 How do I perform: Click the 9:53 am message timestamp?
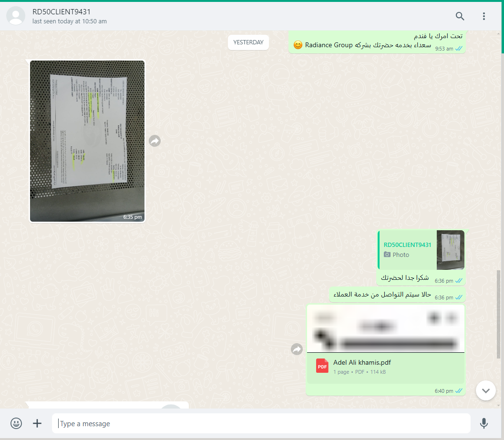(x=444, y=49)
